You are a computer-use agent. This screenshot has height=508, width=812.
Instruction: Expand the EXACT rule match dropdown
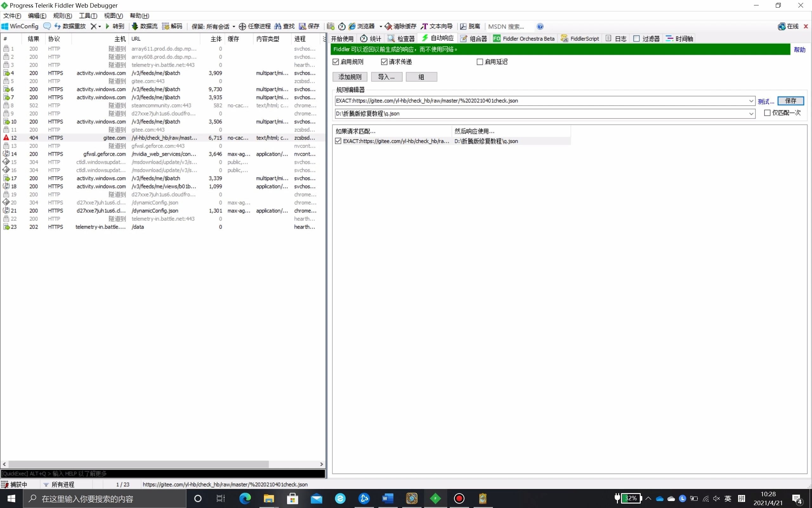(x=751, y=101)
